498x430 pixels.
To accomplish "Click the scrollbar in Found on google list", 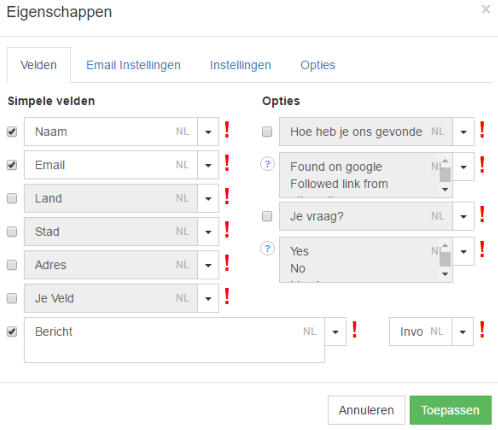I will (x=445, y=175).
